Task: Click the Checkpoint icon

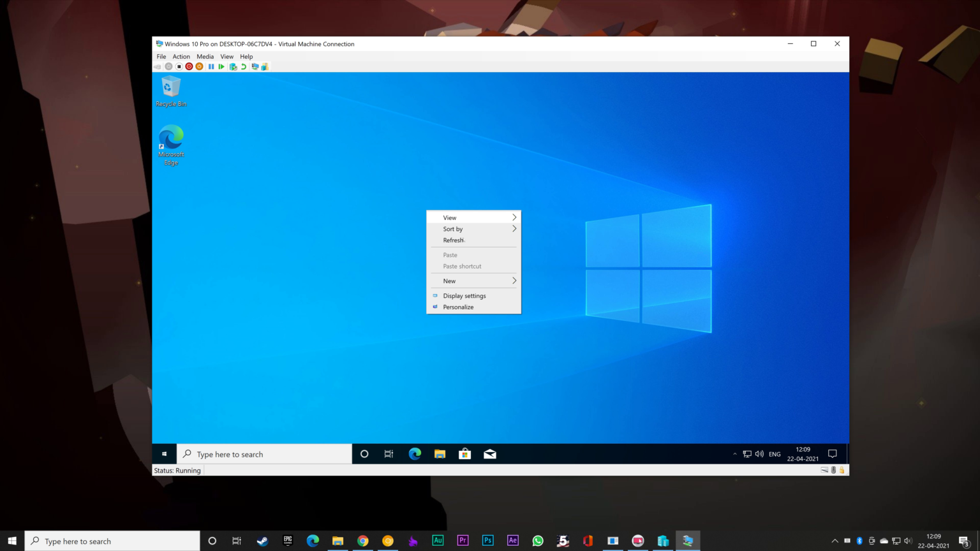Action: click(x=232, y=66)
